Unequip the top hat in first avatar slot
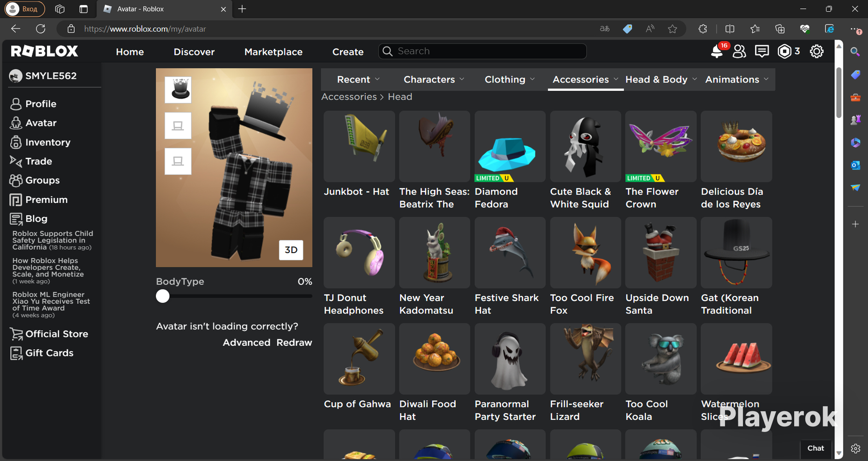This screenshot has height=461, width=868. pos(178,90)
